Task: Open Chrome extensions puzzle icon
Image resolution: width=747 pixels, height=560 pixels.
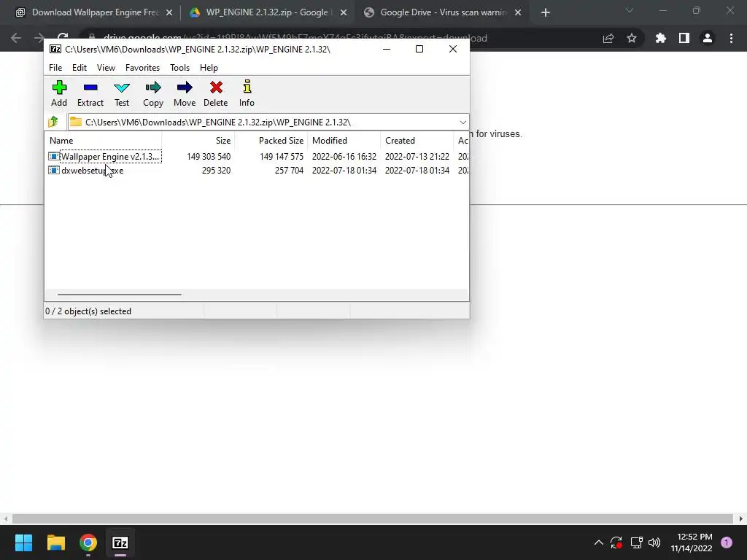Action: 661,38
